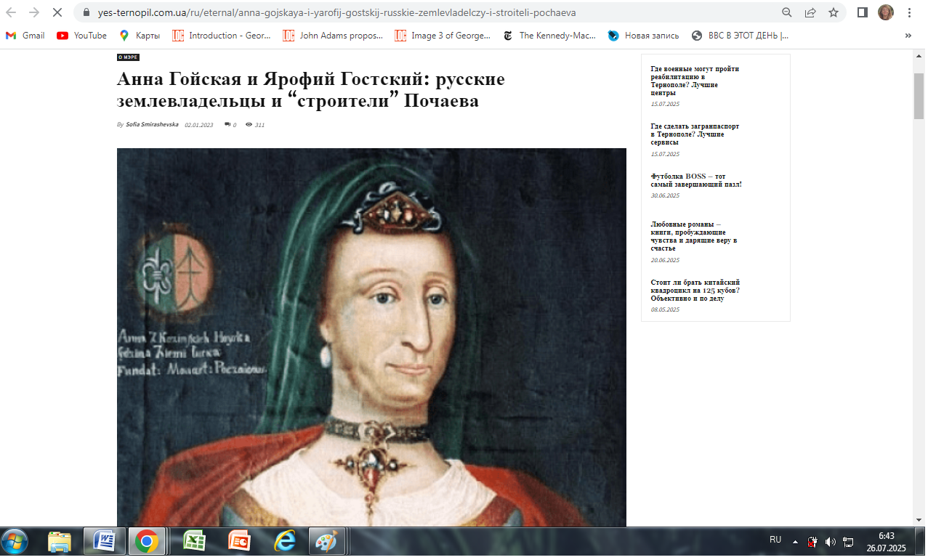
Task: Open article 'Стоит ли брать китайский квадроцикл'
Action: pos(695,290)
